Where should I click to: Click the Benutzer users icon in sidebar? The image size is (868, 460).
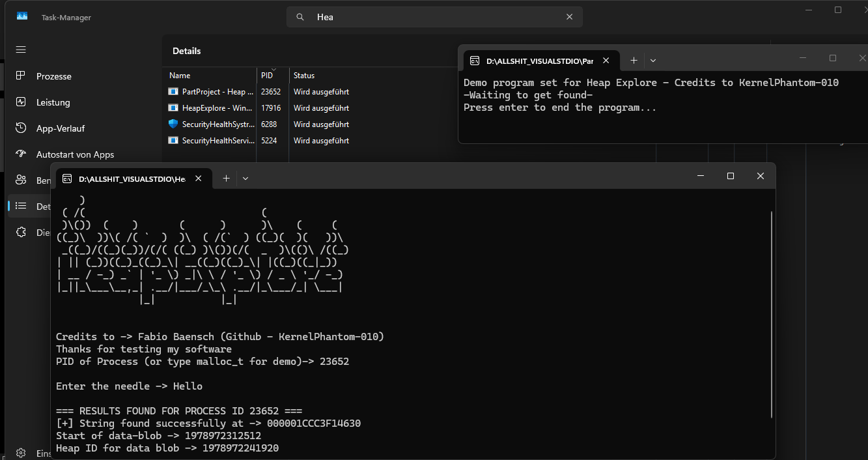tap(21, 180)
